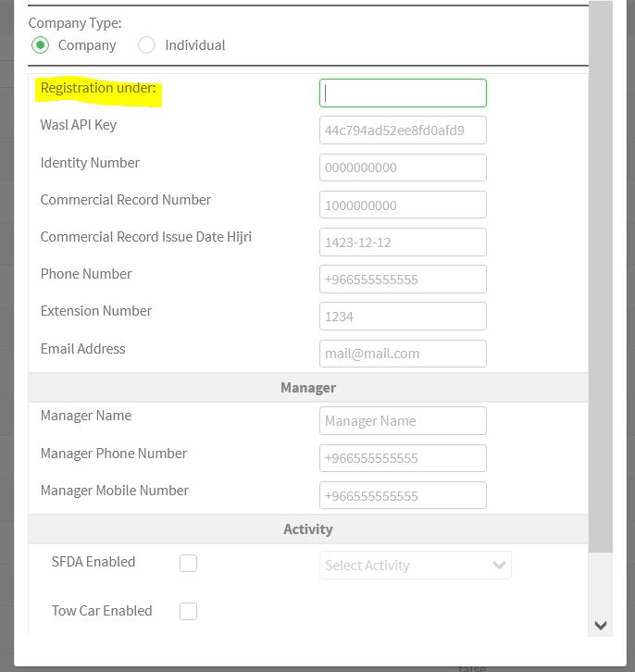Click the Select Activity chevron arrow
This screenshot has width=635, height=672.
(x=499, y=565)
